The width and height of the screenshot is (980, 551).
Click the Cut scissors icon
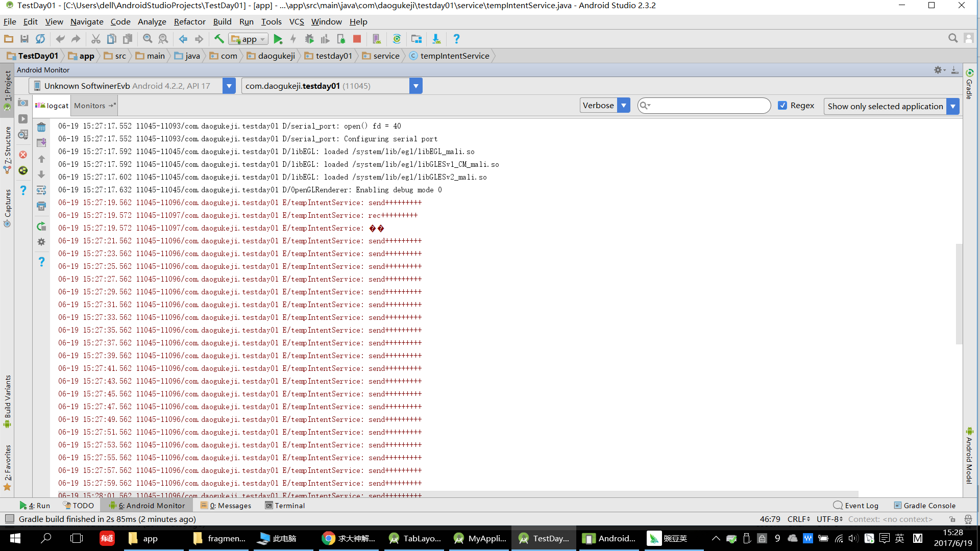[x=95, y=39]
